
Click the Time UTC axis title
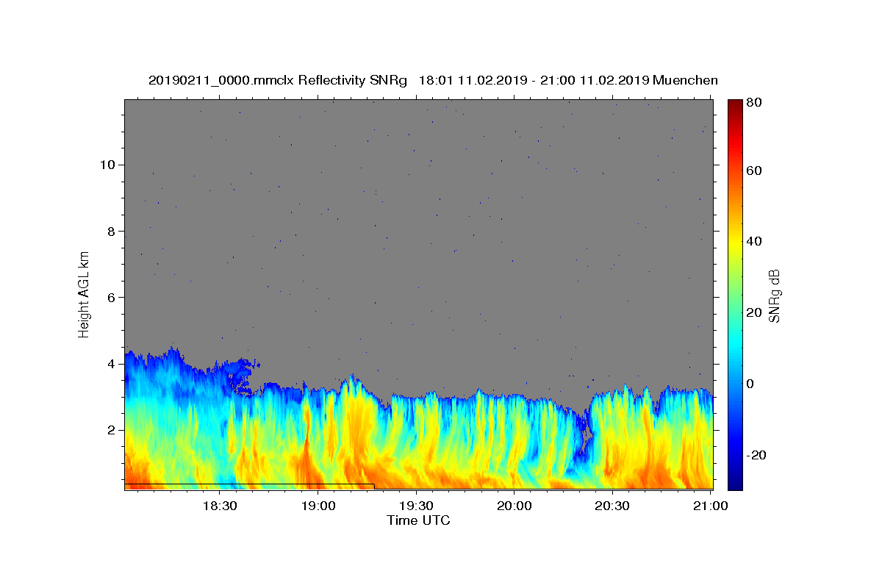tap(418, 520)
